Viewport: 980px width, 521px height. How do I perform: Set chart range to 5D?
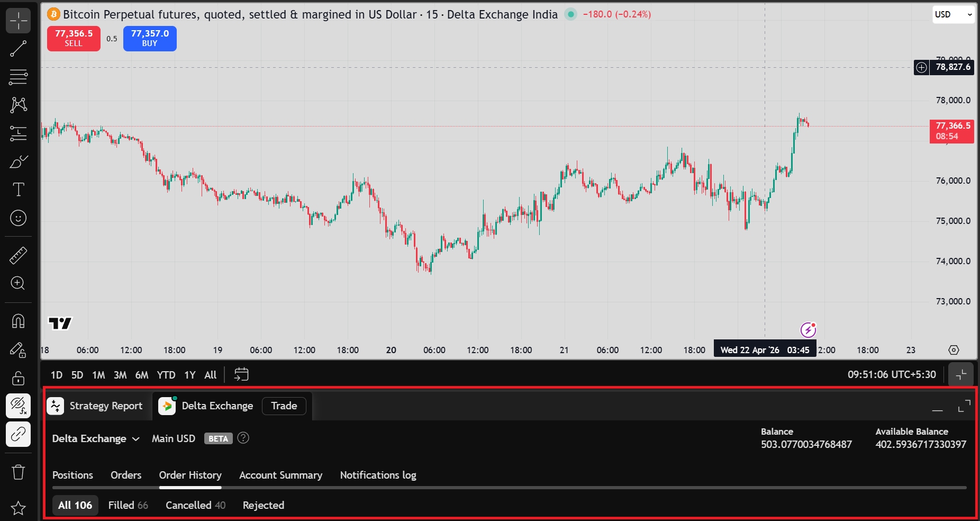pos(77,375)
